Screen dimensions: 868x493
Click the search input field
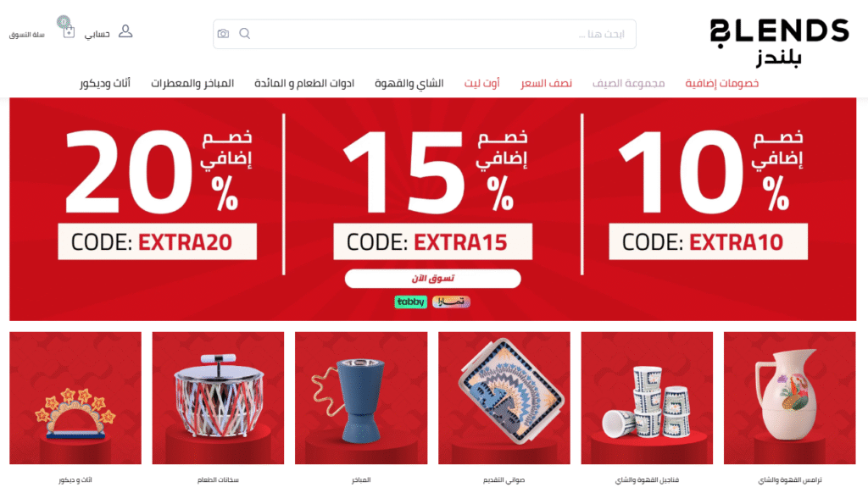pyautogui.click(x=424, y=34)
